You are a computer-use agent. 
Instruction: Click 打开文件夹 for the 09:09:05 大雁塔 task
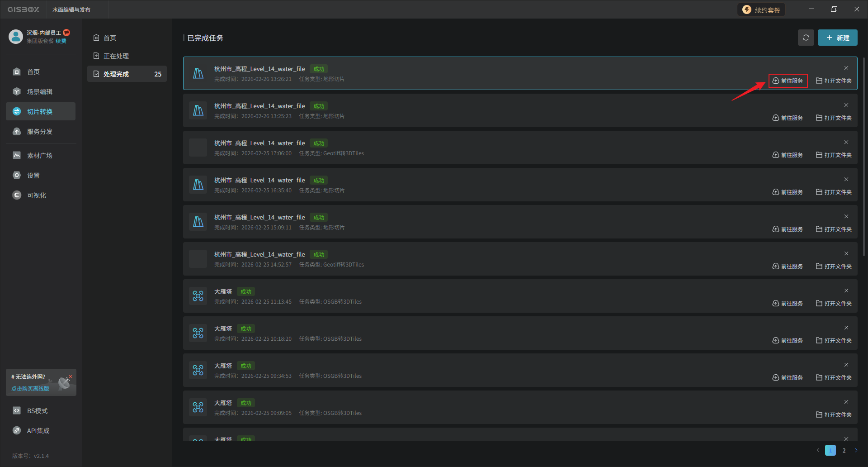point(834,415)
